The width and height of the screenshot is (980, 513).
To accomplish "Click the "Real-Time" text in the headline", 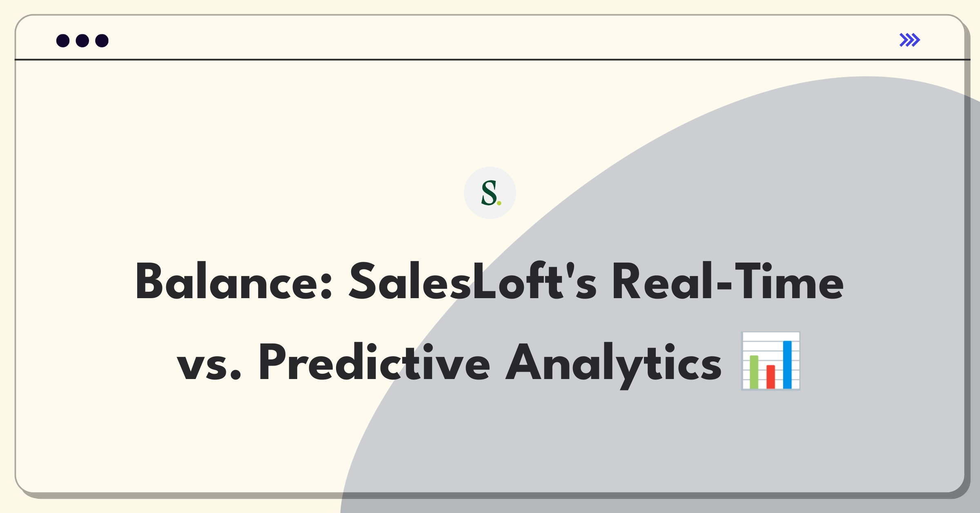I will (728, 281).
